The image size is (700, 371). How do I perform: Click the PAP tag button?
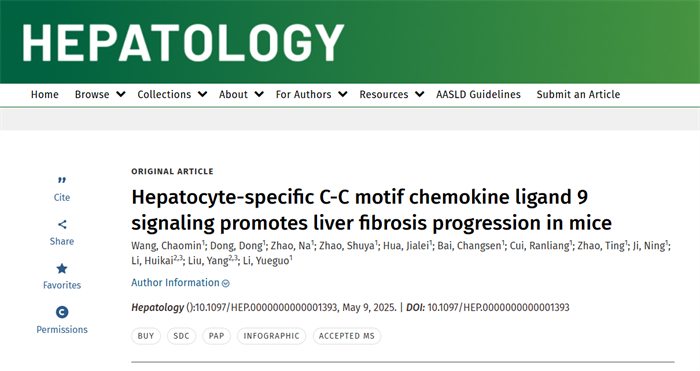[x=217, y=336]
